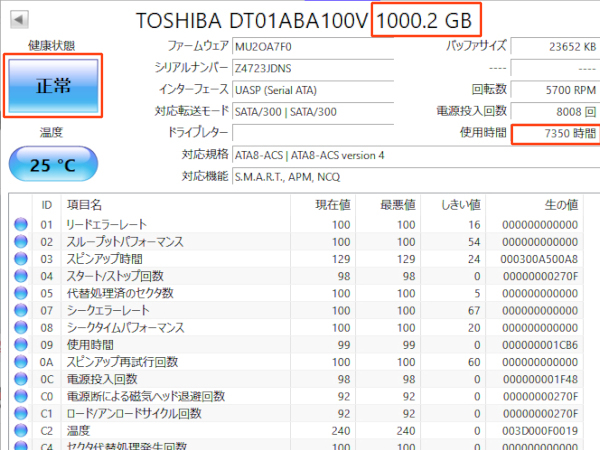600x450 pixels.
Task: Click status circle for 02 スループットパフォーマンス
Action: pos(21,241)
